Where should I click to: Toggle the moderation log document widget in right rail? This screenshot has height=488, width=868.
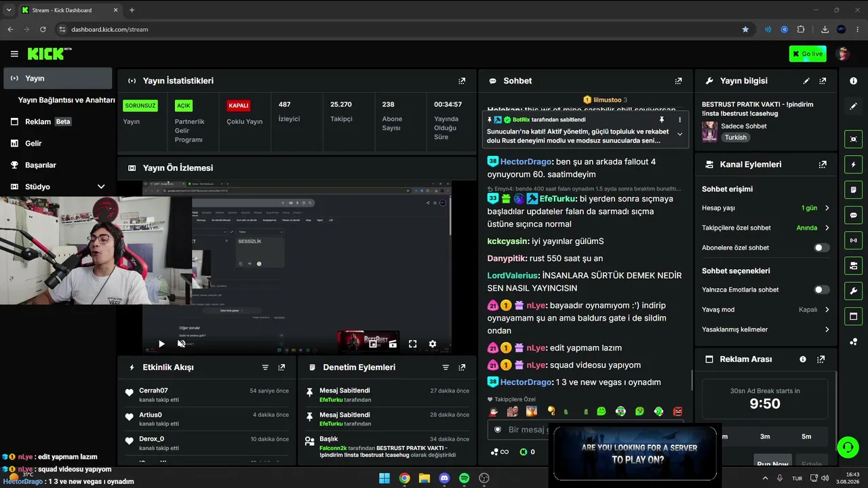tap(853, 190)
